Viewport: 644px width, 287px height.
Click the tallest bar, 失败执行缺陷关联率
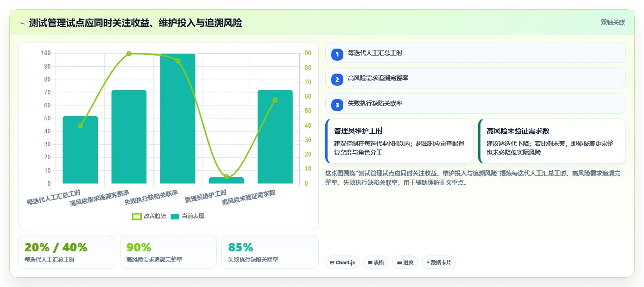click(x=178, y=119)
